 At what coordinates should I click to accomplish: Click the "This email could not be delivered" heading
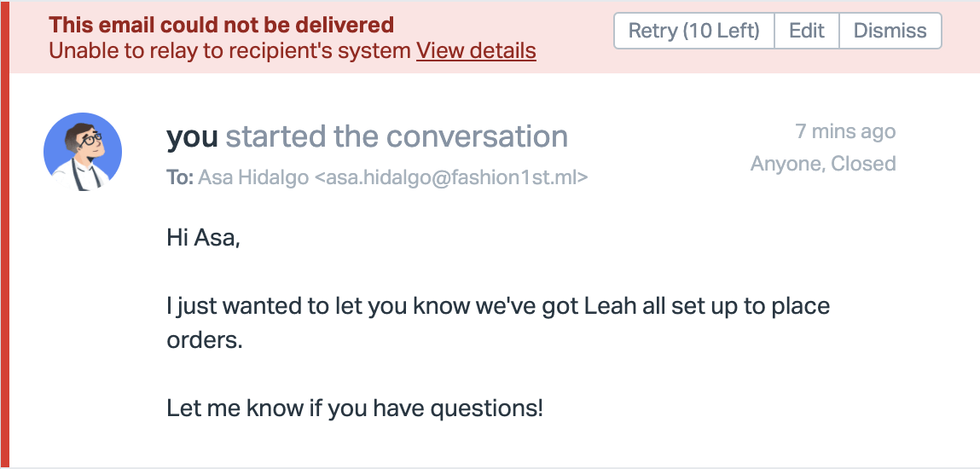(x=221, y=25)
